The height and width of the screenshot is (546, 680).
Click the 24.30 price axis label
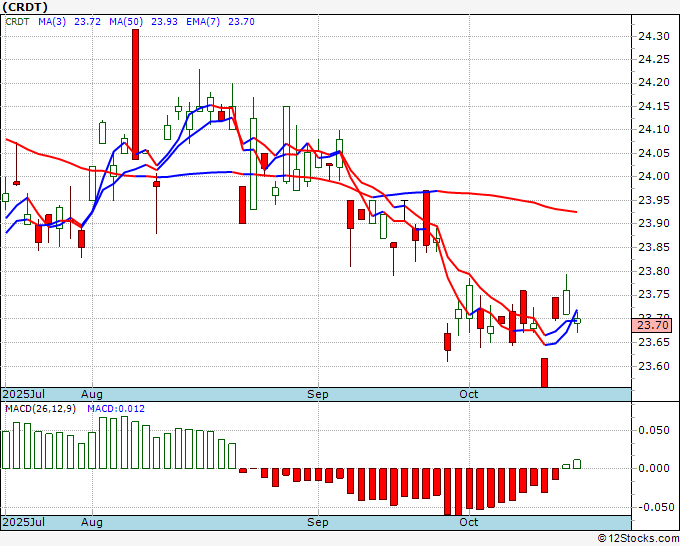[654, 36]
